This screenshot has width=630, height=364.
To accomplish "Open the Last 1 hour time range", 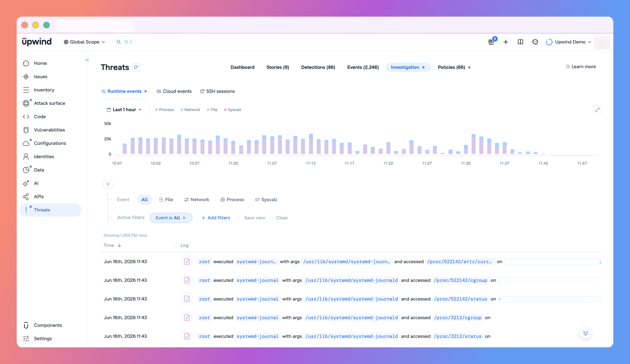I will tap(124, 110).
